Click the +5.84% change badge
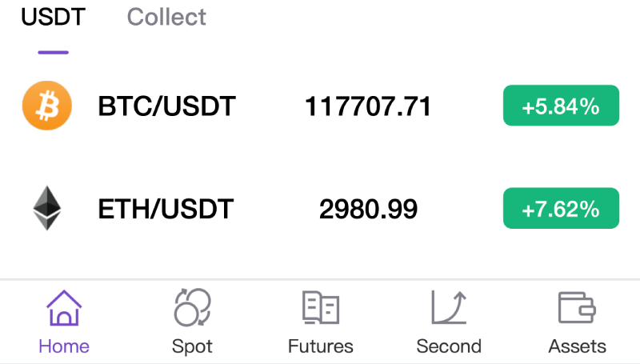 [x=561, y=106]
